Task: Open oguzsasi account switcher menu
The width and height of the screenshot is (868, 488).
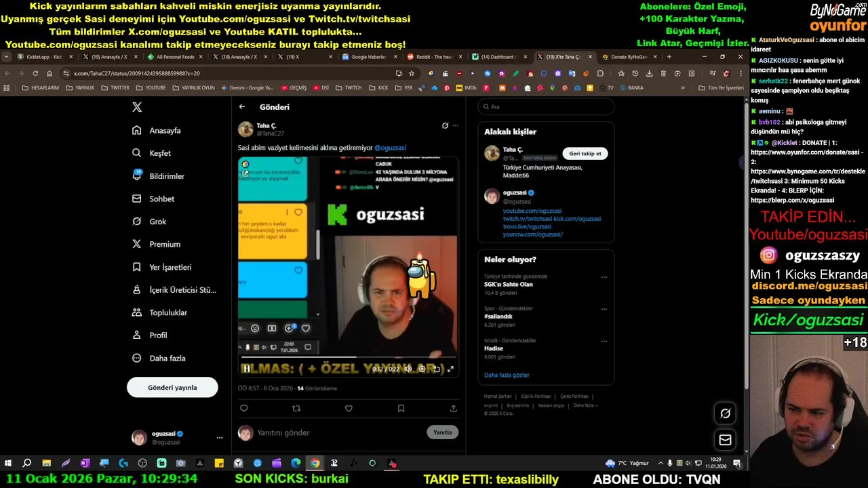Action: click(177, 437)
